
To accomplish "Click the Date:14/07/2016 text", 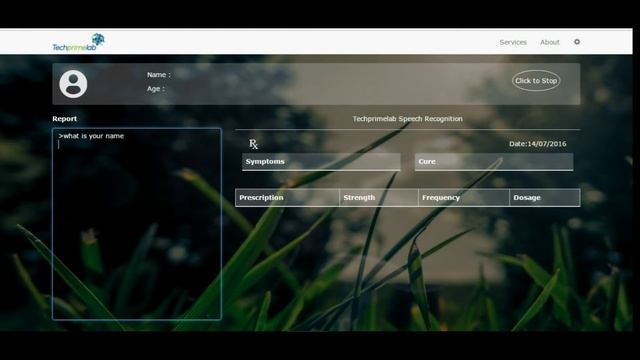I will point(538,144).
